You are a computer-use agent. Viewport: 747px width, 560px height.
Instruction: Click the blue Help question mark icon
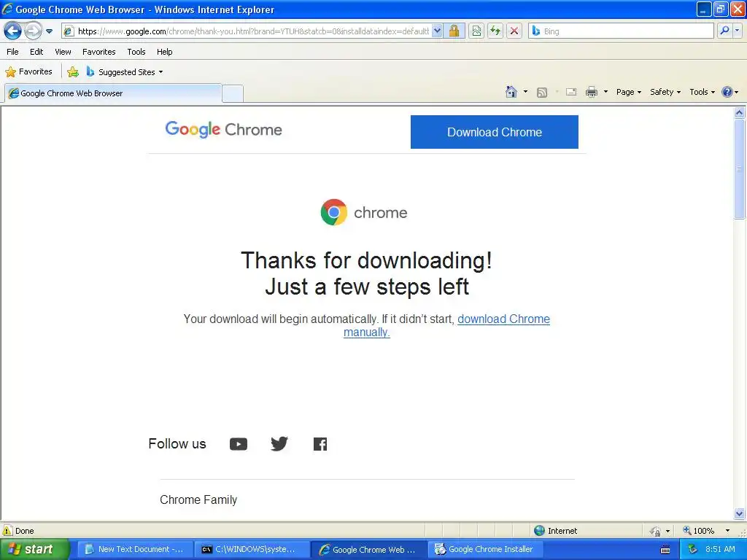727,92
